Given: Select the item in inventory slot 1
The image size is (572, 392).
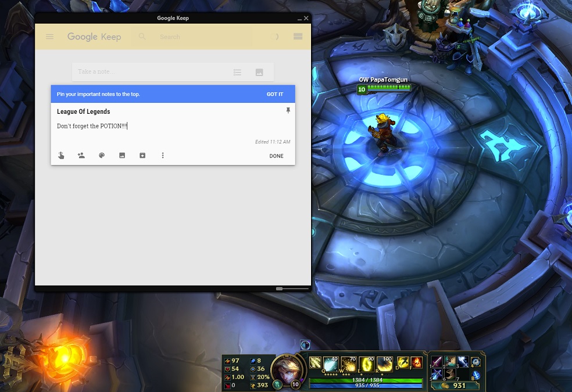Looking at the screenshot, I should point(437,361).
